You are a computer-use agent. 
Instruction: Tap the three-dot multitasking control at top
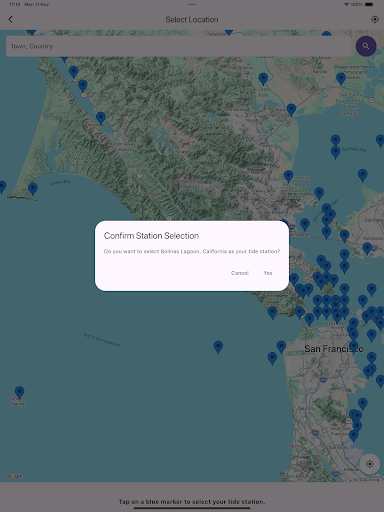[x=192, y=4]
